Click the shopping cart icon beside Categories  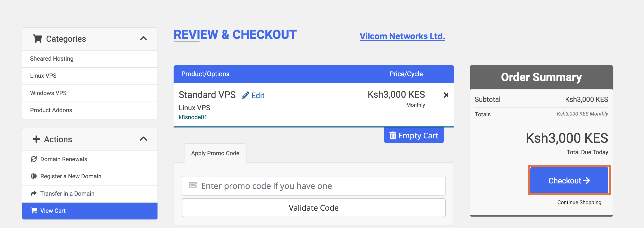pyautogui.click(x=37, y=39)
